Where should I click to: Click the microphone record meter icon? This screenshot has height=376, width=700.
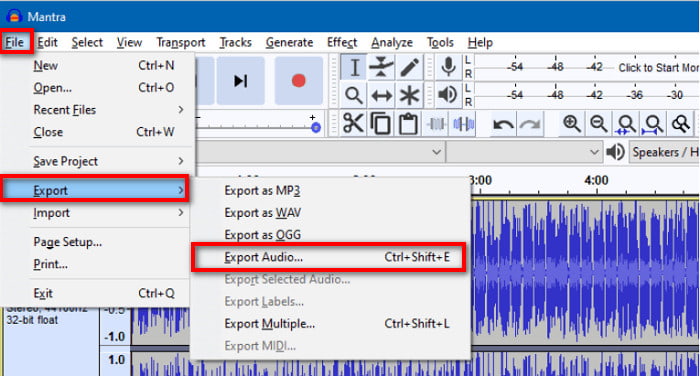click(x=448, y=67)
